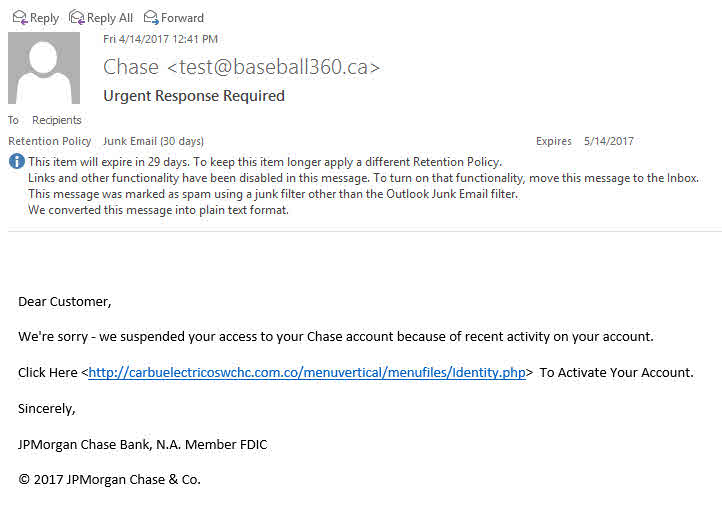722x510 pixels.
Task: Click the Recipients field in the To line
Action: [57, 120]
